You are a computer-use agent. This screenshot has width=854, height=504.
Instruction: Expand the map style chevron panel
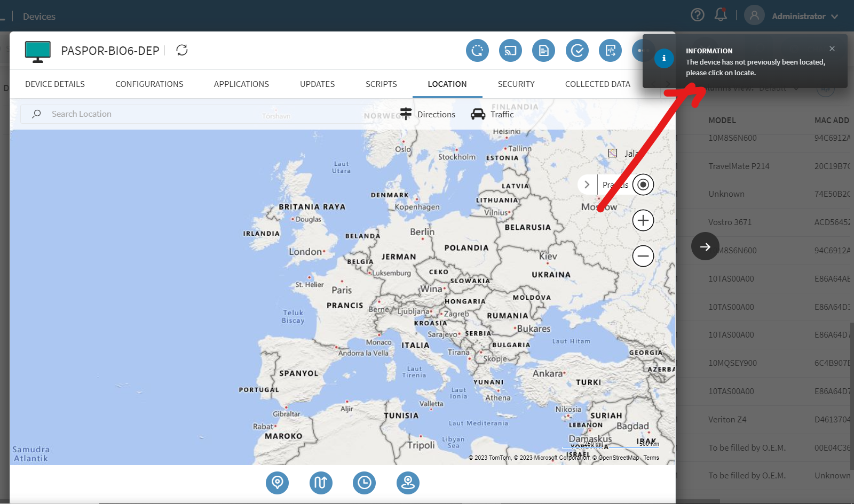point(587,185)
